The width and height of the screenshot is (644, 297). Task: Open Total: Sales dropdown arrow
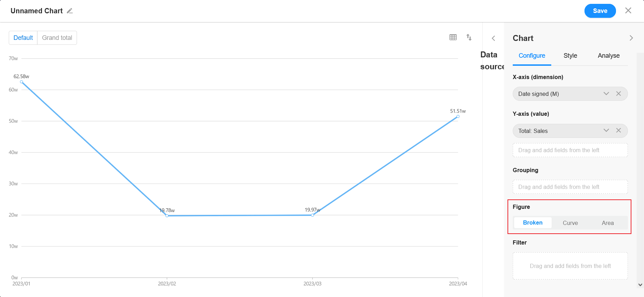(x=606, y=130)
